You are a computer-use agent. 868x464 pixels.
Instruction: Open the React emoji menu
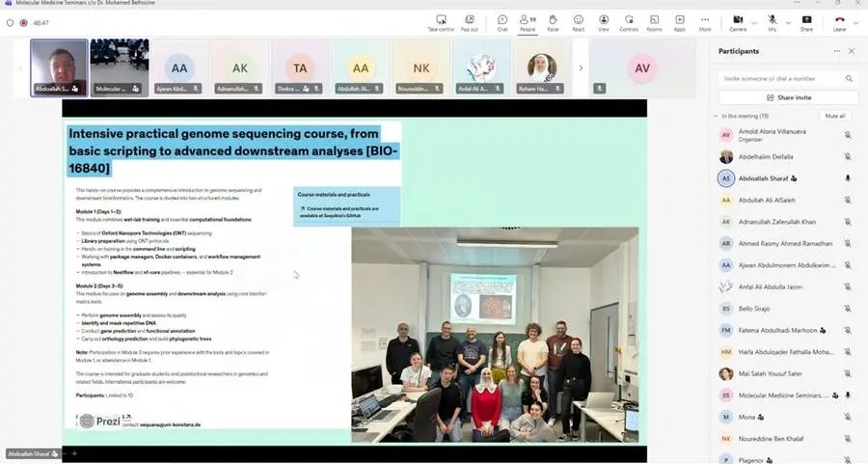[x=578, y=21]
